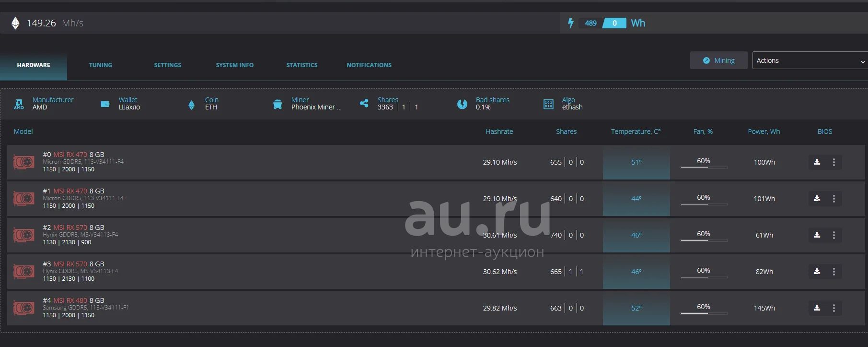Click the 44° temperature cell of GPU #1

[637, 199]
